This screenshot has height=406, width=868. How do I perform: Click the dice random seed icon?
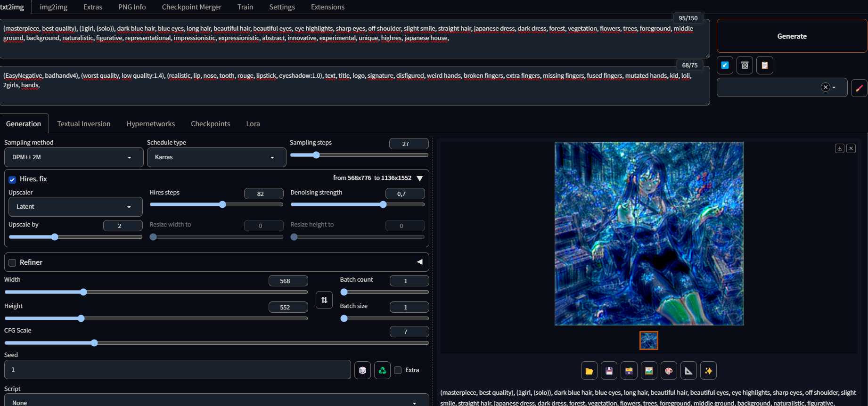click(362, 370)
